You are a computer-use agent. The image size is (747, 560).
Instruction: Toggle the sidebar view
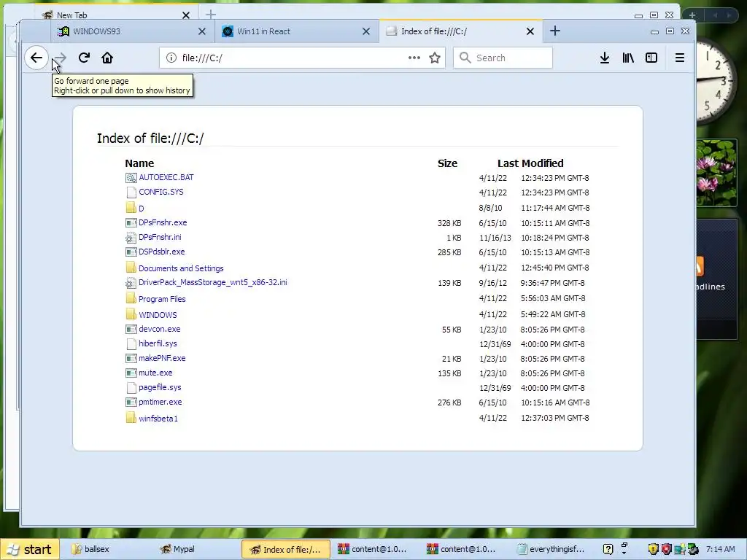651,58
